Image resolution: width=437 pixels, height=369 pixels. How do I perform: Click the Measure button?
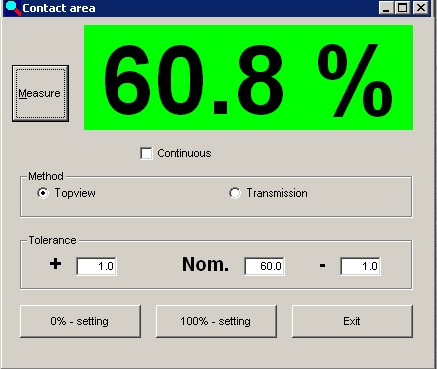tap(40, 93)
